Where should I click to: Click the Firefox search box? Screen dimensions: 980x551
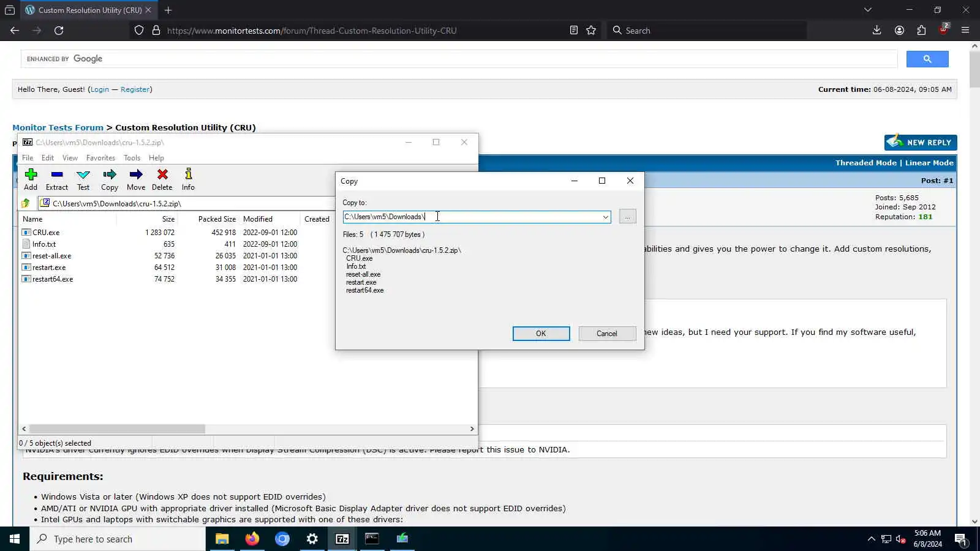tap(707, 31)
